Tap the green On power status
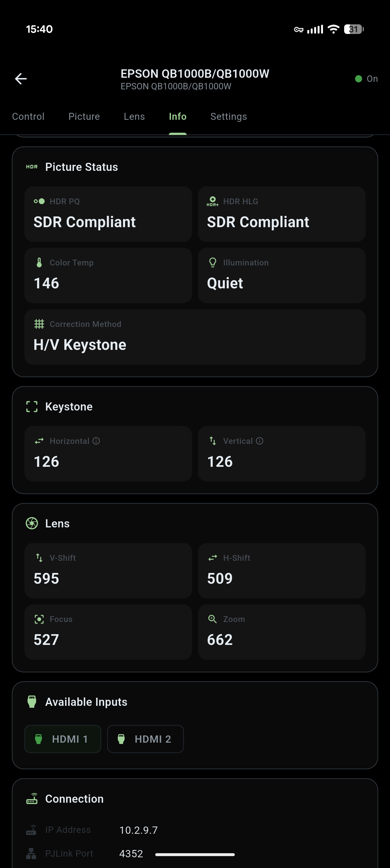The height and width of the screenshot is (868, 390). tap(366, 79)
